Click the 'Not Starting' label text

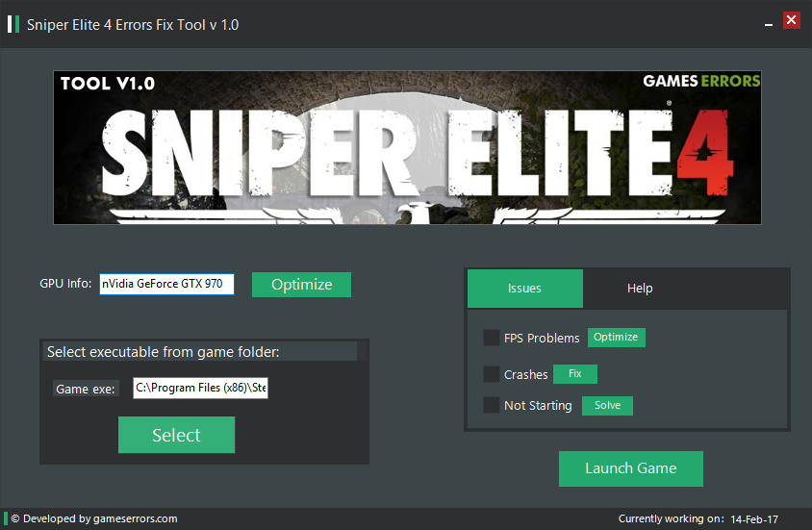(538, 406)
